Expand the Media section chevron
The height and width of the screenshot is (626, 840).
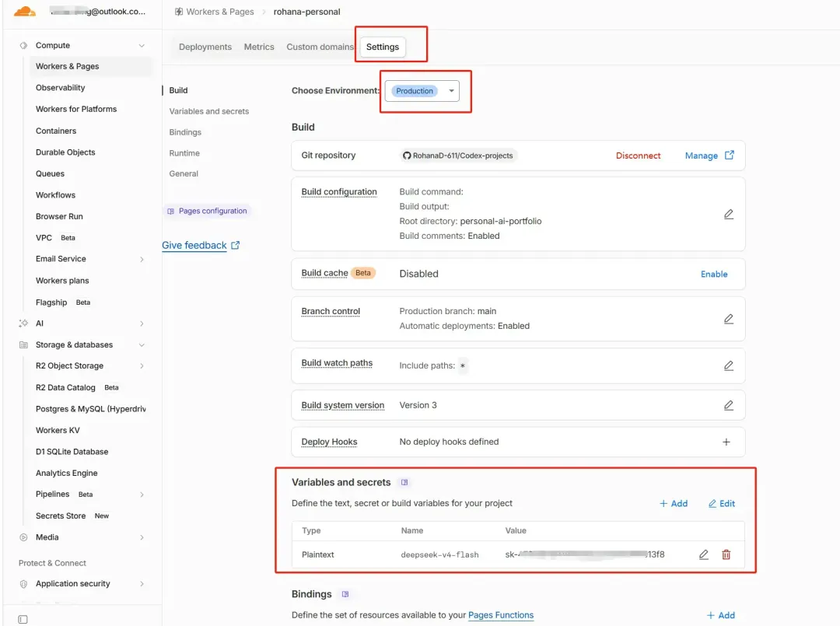pos(142,537)
